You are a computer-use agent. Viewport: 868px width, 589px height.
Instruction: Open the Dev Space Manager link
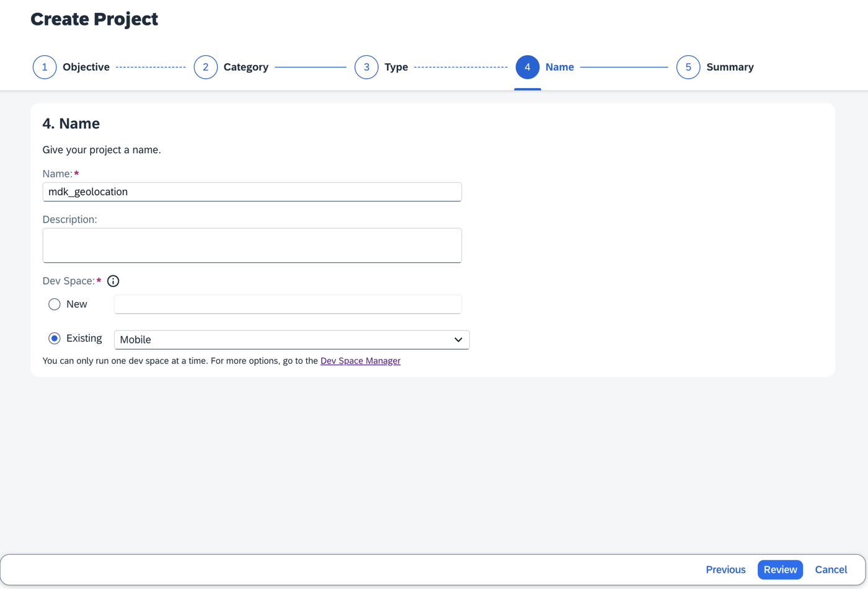click(360, 361)
